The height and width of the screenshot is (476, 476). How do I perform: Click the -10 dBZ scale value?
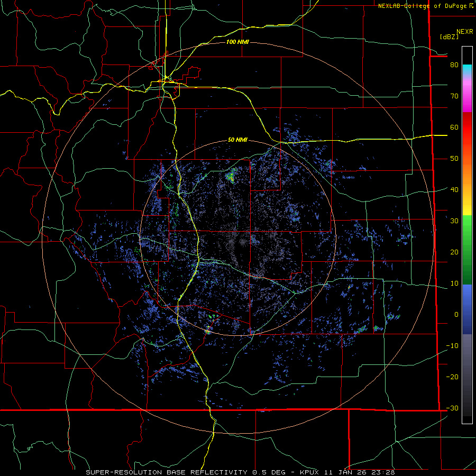click(452, 345)
